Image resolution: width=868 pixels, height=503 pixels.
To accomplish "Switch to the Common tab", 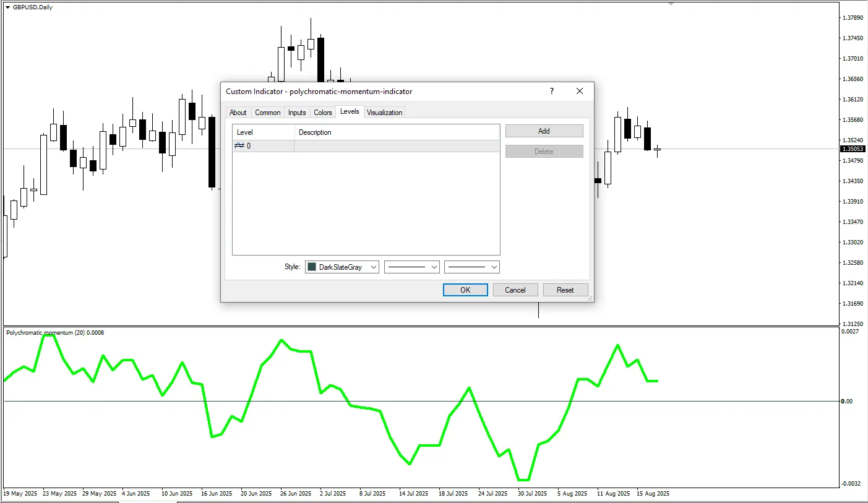I will click(x=267, y=112).
